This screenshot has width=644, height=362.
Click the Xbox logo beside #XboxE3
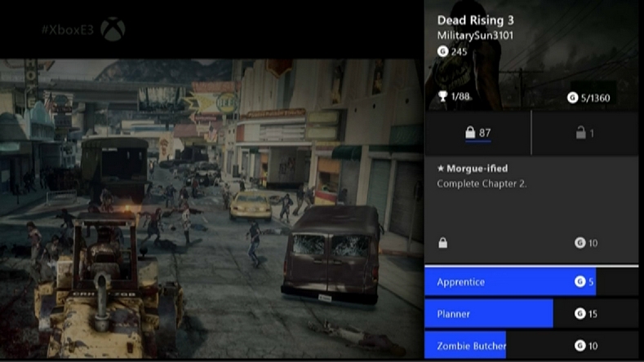113,30
